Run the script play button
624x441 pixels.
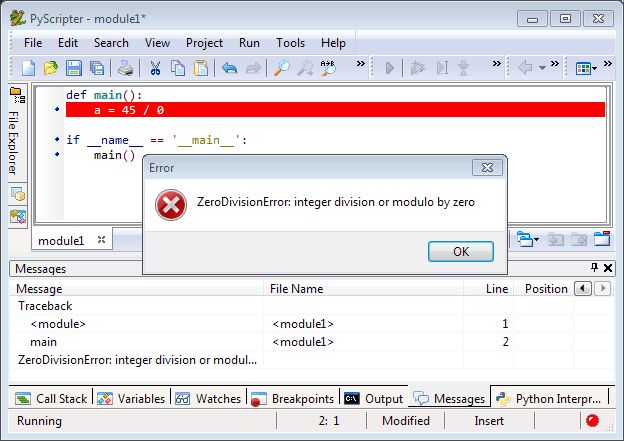click(390, 68)
